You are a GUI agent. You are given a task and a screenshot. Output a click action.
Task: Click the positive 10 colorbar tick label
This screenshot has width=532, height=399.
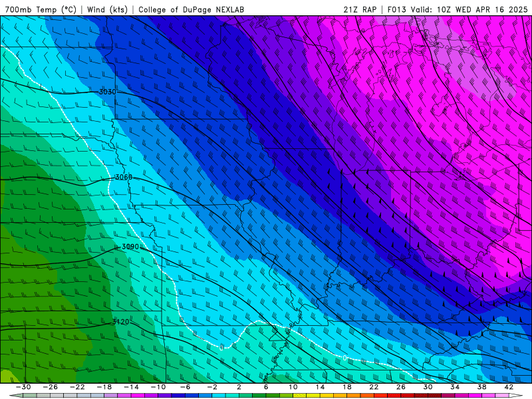click(x=293, y=387)
